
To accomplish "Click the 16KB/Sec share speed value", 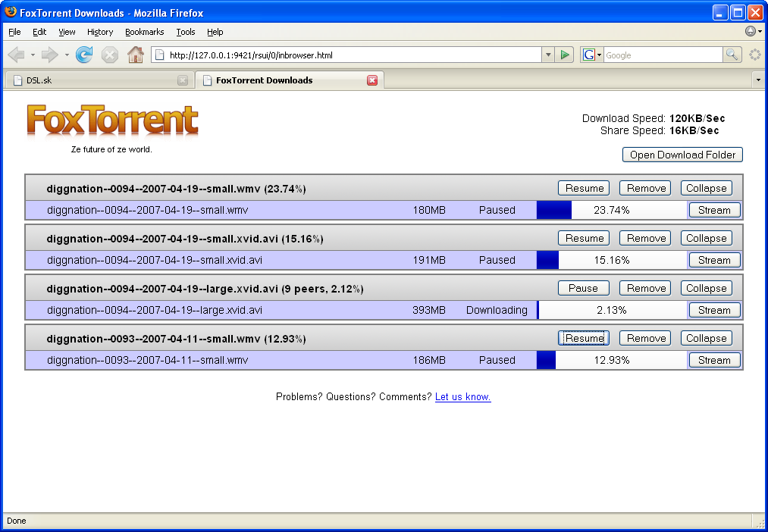I will pyautogui.click(x=694, y=130).
